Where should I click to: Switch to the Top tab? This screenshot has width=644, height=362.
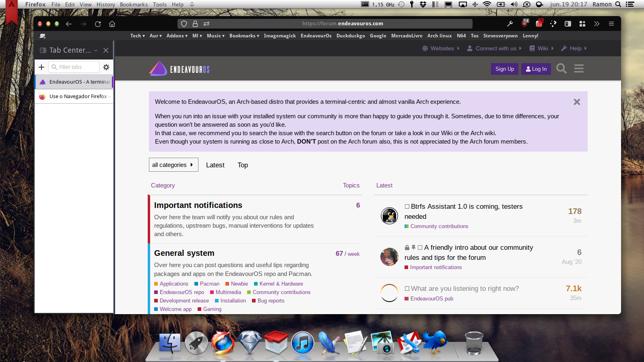pos(243,165)
